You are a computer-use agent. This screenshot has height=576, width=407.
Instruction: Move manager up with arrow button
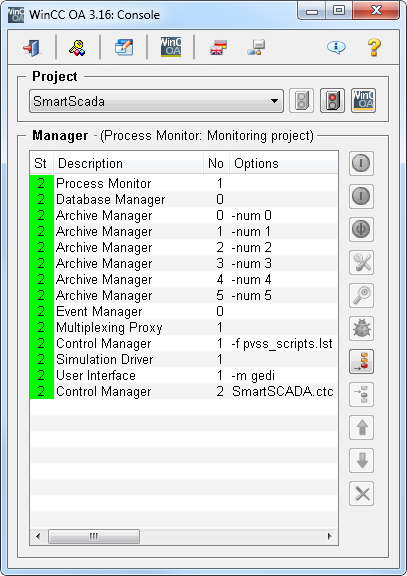coord(361,428)
